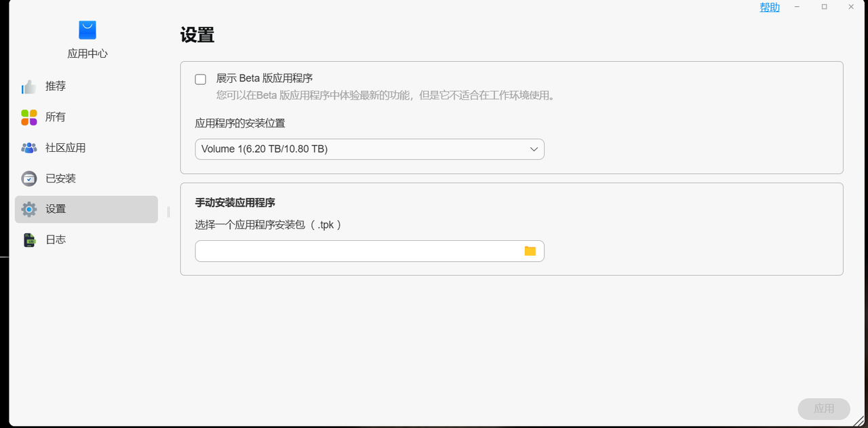Click the sidebar collapse handle
This screenshot has width=868, height=428.
point(168,212)
